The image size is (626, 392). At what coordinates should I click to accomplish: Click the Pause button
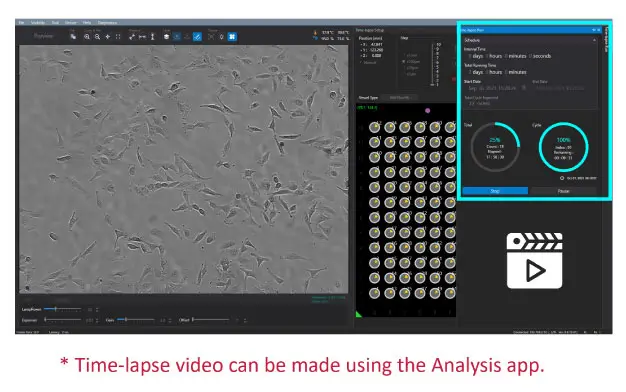pyautogui.click(x=563, y=191)
